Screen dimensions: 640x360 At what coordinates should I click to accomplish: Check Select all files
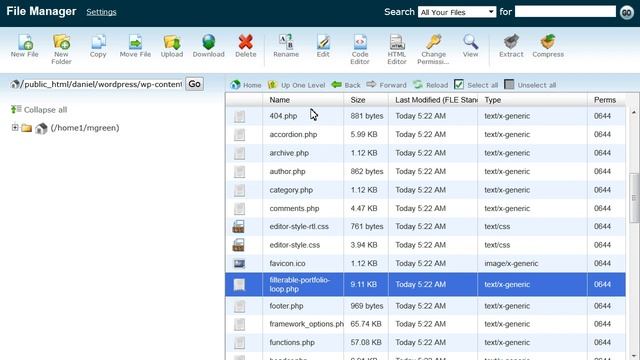459,84
